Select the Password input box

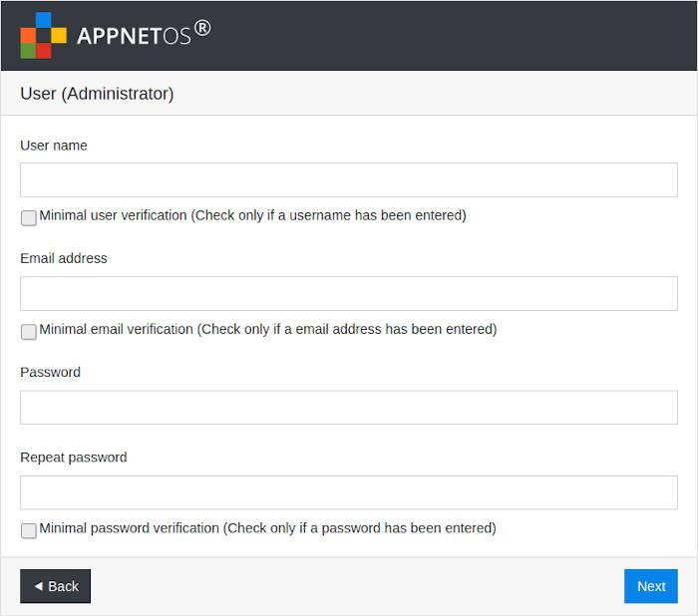click(349, 408)
